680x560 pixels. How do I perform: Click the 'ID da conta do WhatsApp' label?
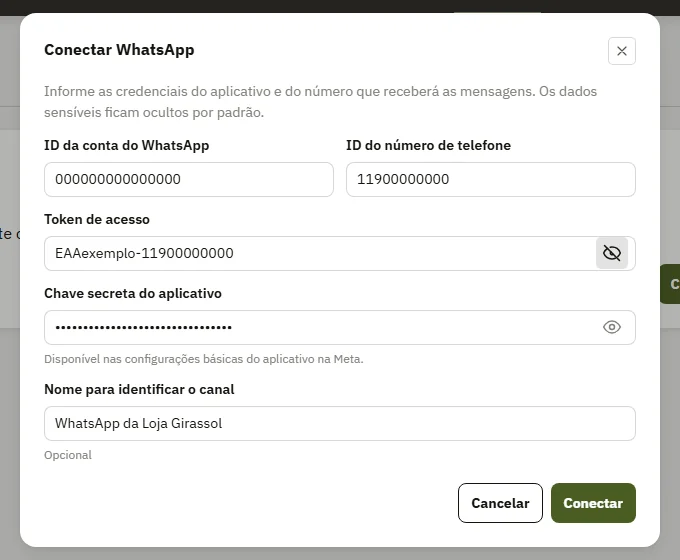pos(127,145)
